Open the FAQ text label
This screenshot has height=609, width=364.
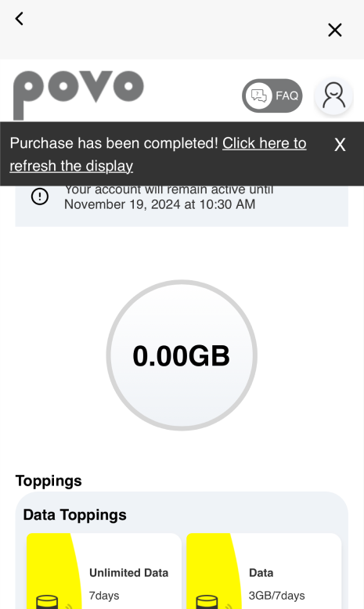coord(287,95)
